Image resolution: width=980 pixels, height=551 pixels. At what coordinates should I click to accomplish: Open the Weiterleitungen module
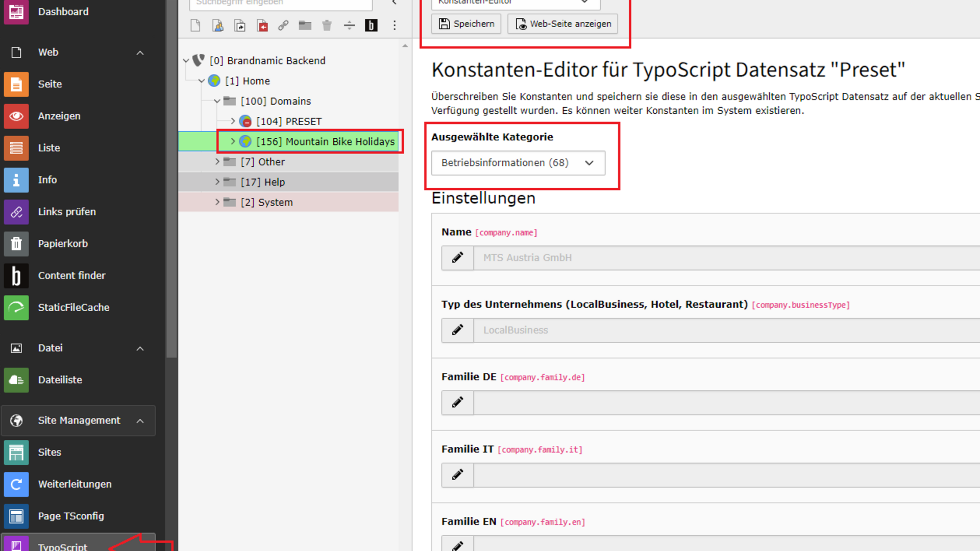(75, 484)
